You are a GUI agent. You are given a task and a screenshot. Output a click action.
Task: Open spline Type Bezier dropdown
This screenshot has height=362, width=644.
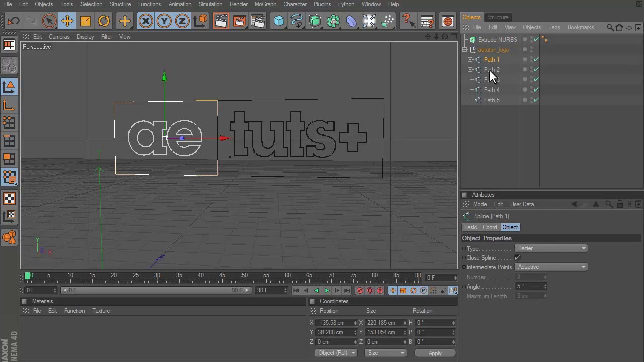click(551, 248)
